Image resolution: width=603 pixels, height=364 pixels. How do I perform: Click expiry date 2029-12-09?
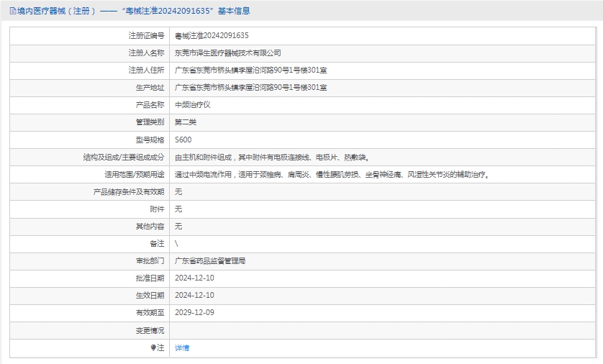(x=194, y=312)
